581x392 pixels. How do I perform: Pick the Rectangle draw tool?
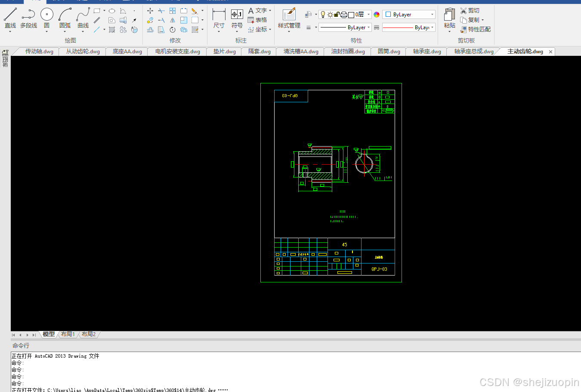tap(97, 11)
